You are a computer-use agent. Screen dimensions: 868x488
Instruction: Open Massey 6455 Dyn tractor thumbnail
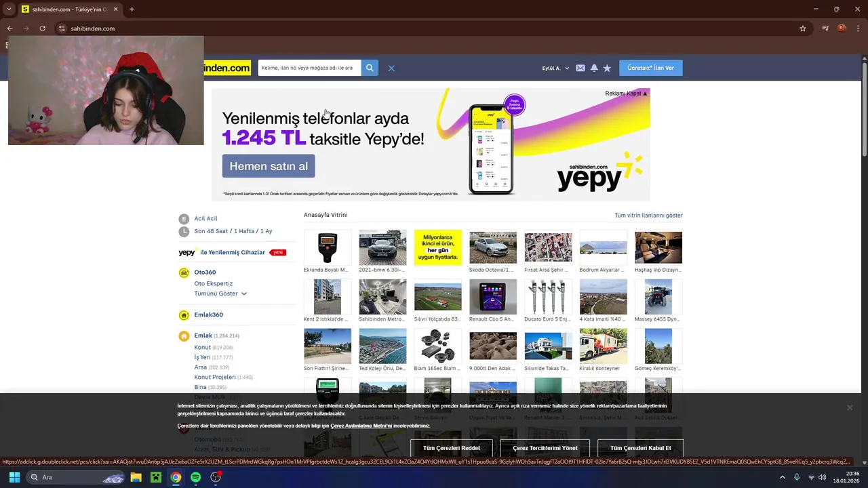click(x=658, y=296)
